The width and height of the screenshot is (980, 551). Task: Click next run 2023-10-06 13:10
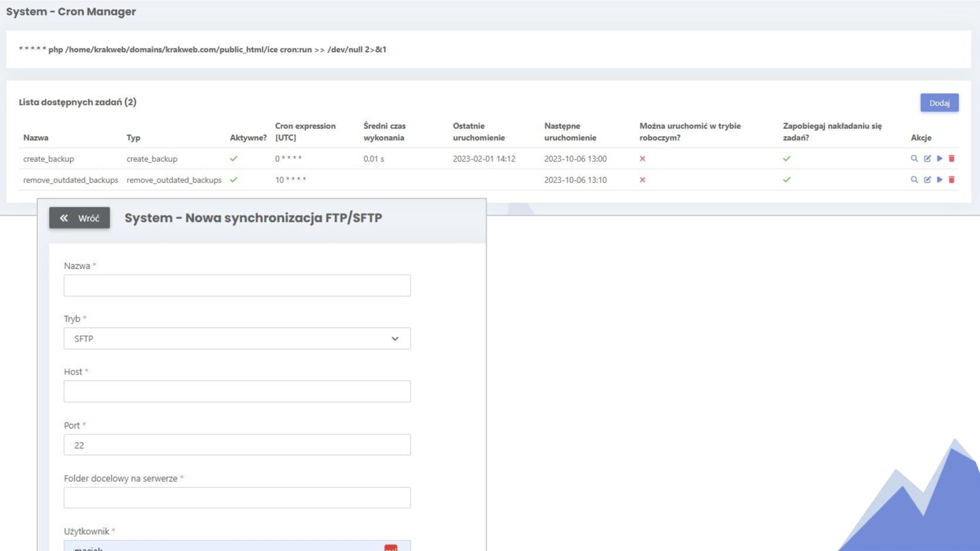point(575,180)
